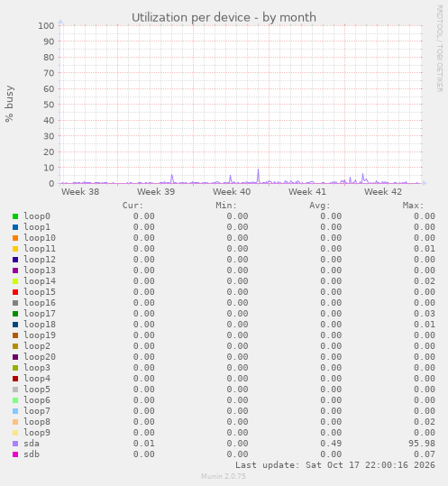448x486 pixels.
Task: Click the loop8 Max value 0.02
Action: (x=425, y=422)
